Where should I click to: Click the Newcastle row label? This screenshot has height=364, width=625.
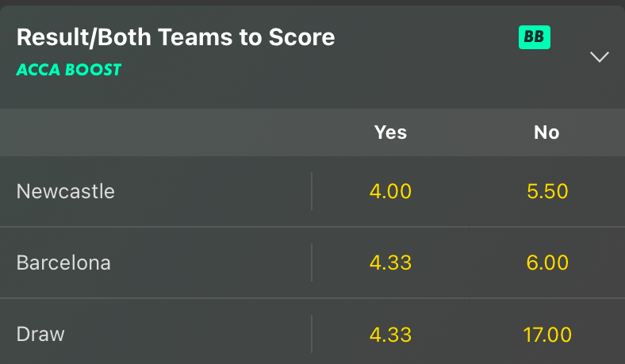tap(66, 191)
